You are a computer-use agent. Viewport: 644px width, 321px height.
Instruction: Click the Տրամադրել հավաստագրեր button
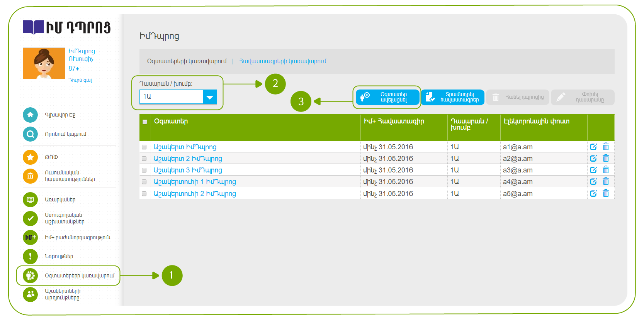click(x=452, y=97)
